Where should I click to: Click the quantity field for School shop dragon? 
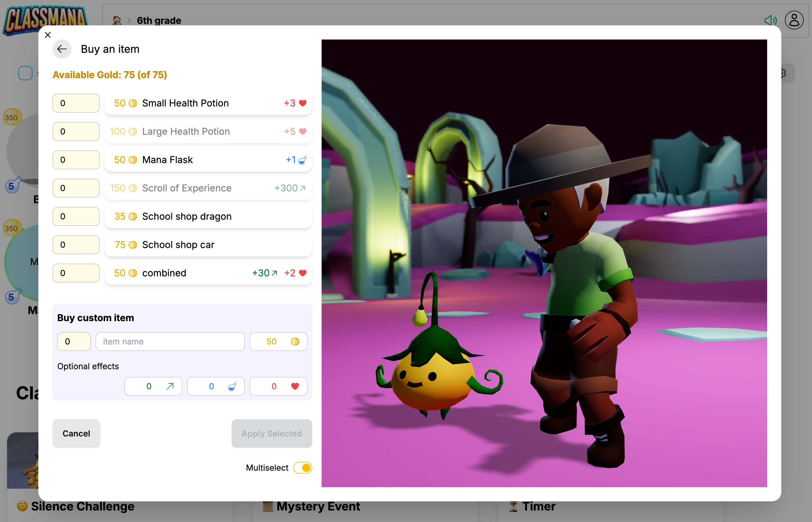click(76, 216)
